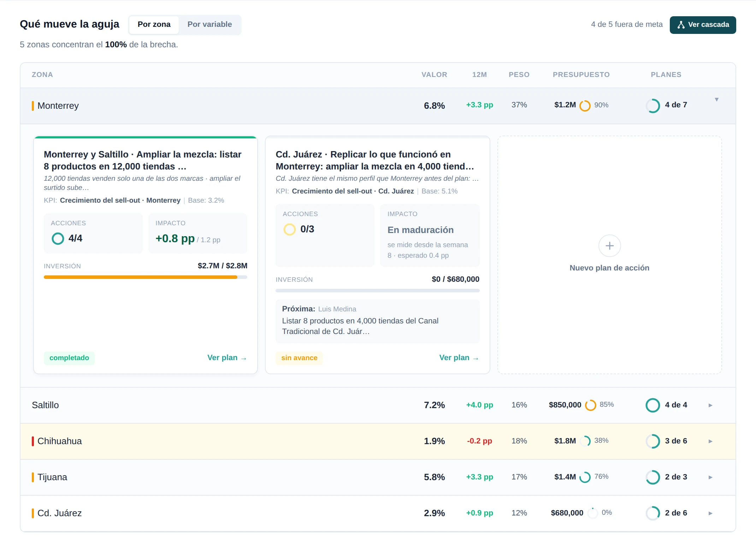Click the completado status badge
This screenshot has width=756, height=555.
(x=69, y=358)
